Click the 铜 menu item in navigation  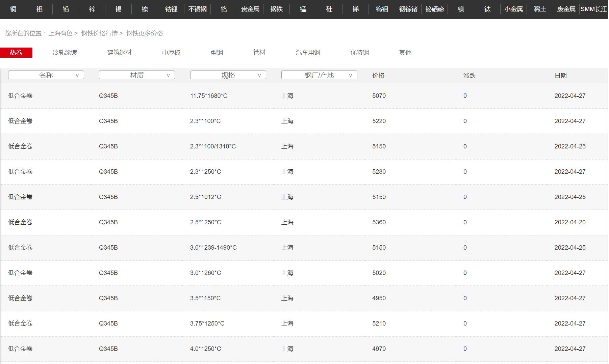pos(13,9)
